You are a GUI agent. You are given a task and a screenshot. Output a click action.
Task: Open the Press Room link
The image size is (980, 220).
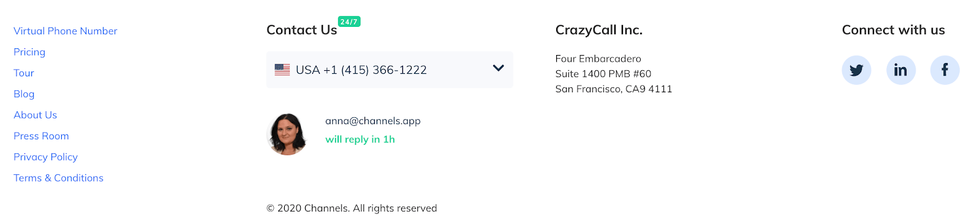tap(41, 136)
